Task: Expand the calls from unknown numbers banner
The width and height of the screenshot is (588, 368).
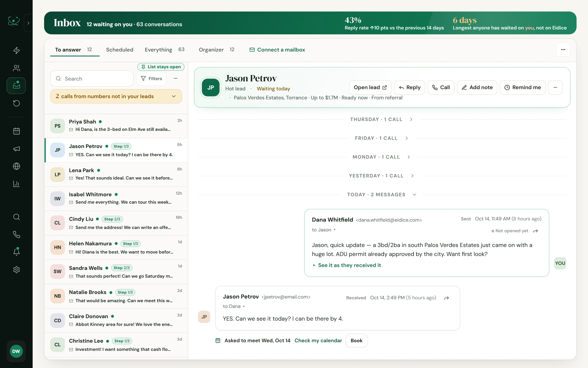Action: coord(116,96)
